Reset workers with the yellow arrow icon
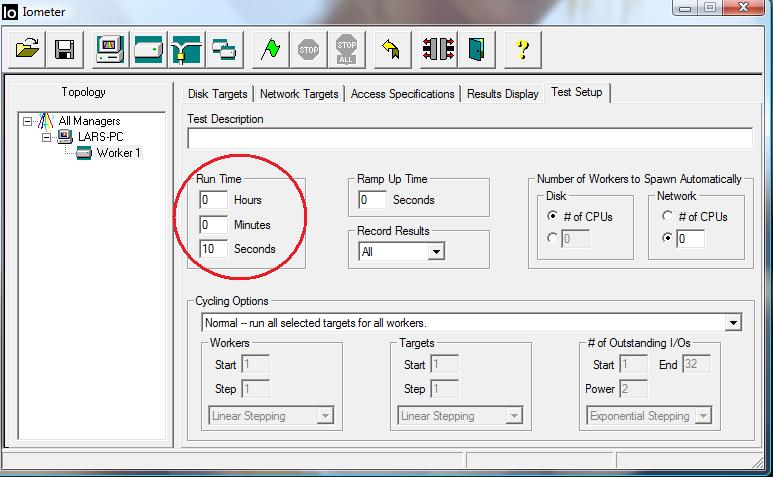773x477 pixels. pos(392,49)
